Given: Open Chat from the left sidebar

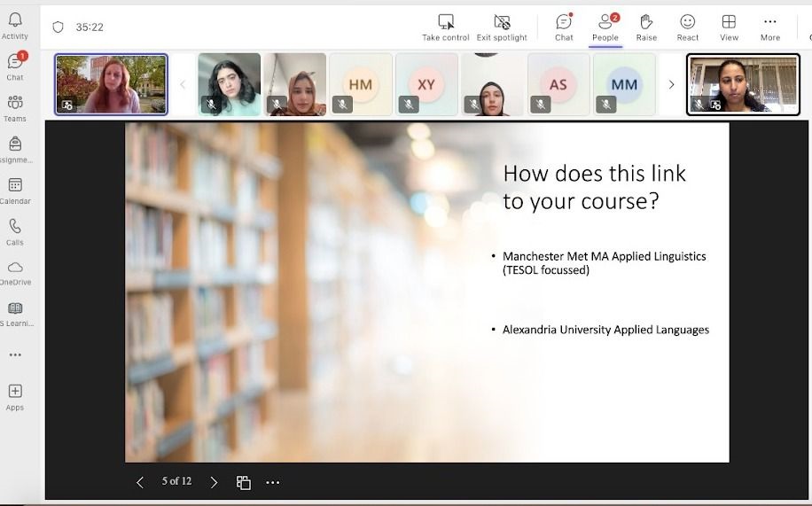Looking at the screenshot, I should tap(15, 66).
